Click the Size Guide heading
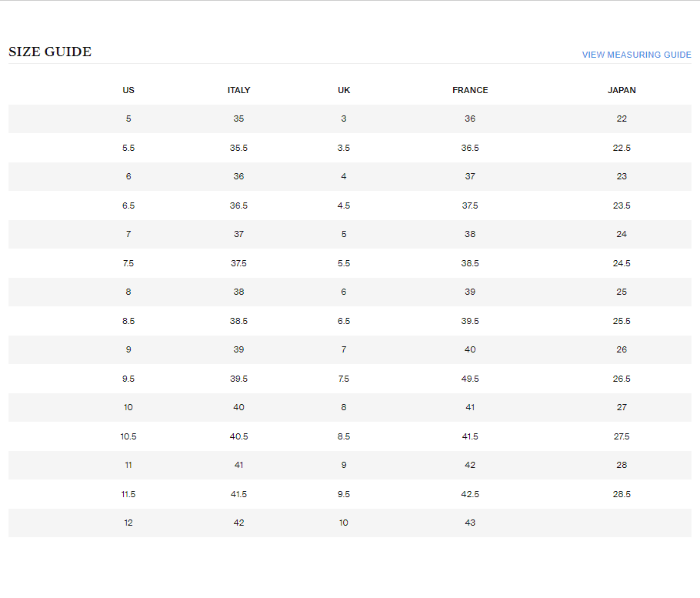Screen dimensions: 700x598 pyautogui.click(x=50, y=52)
